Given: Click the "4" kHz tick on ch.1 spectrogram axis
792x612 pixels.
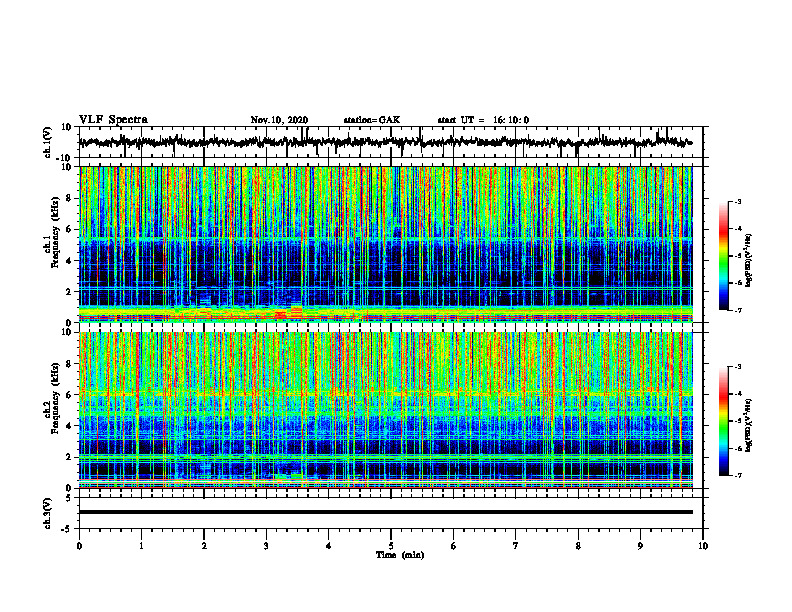Looking at the screenshot, I should coord(69,261).
